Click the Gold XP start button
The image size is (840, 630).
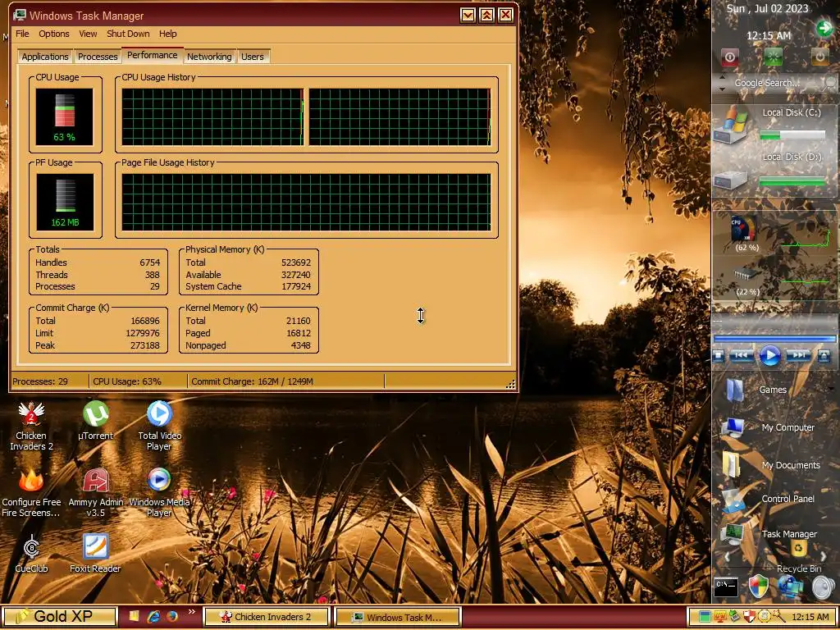60,616
